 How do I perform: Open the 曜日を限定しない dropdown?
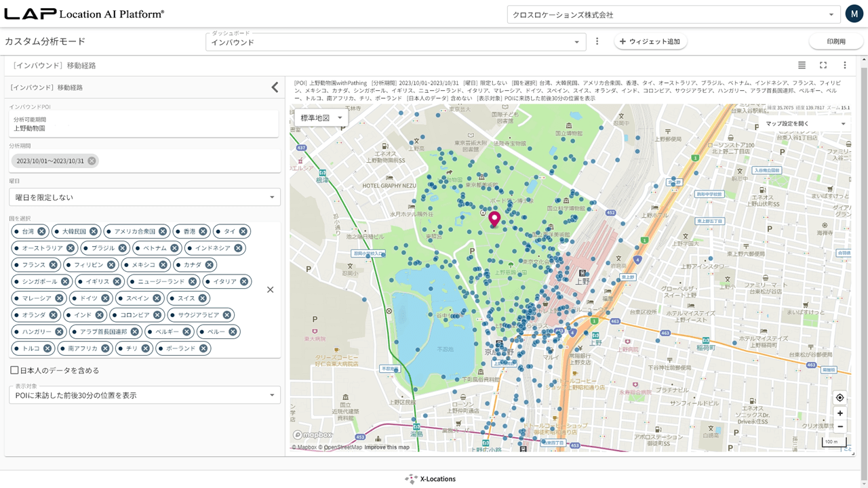tap(144, 197)
